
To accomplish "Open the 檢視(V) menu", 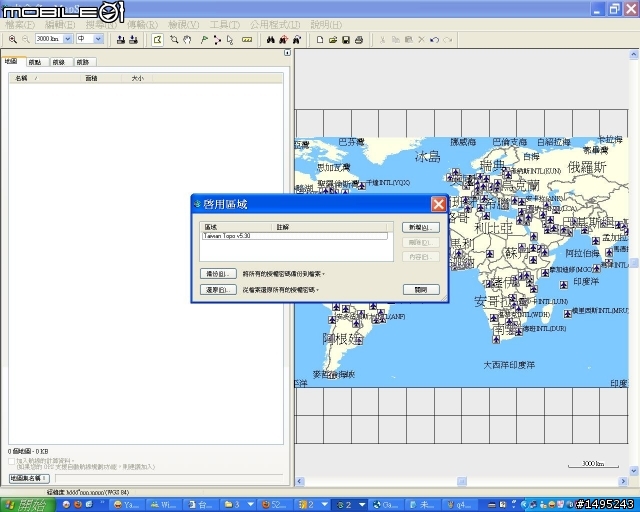I will [184, 25].
